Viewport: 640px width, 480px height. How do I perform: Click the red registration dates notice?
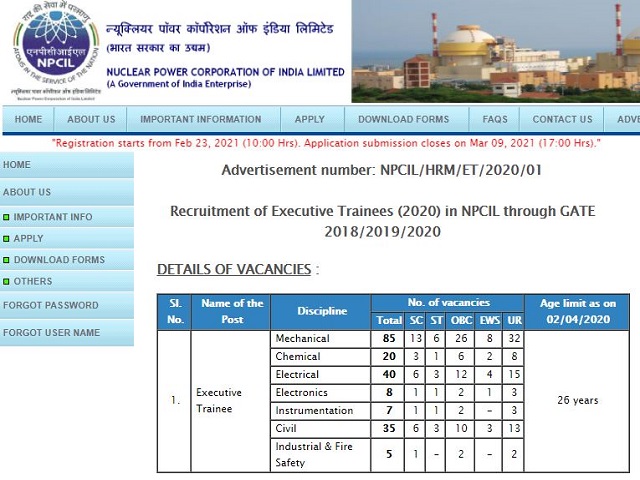point(326,143)
